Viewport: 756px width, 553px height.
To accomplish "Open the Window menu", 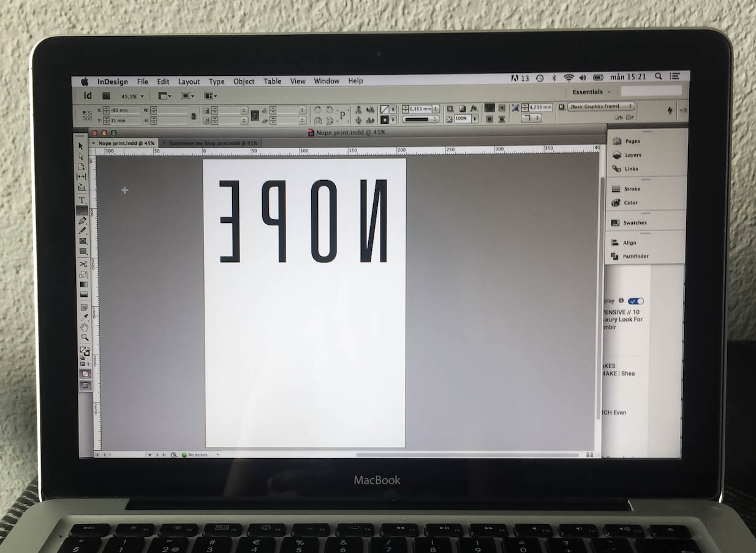I will (327, 81).
